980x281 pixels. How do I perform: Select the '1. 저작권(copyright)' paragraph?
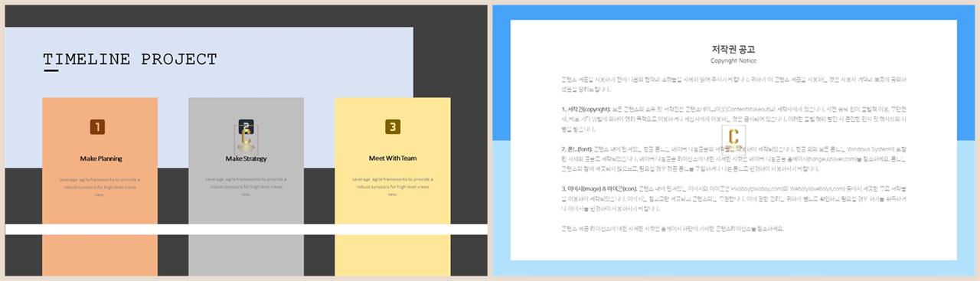733,119
